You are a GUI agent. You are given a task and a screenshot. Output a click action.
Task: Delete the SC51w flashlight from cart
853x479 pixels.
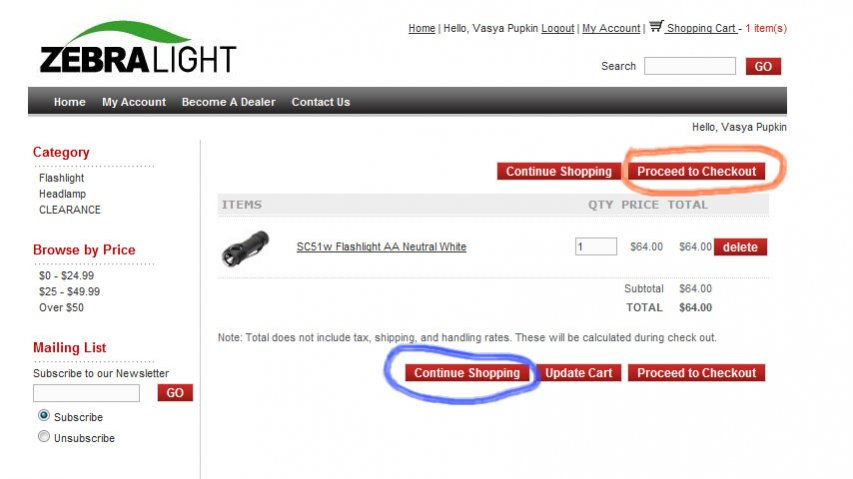(x=740, y=247)
